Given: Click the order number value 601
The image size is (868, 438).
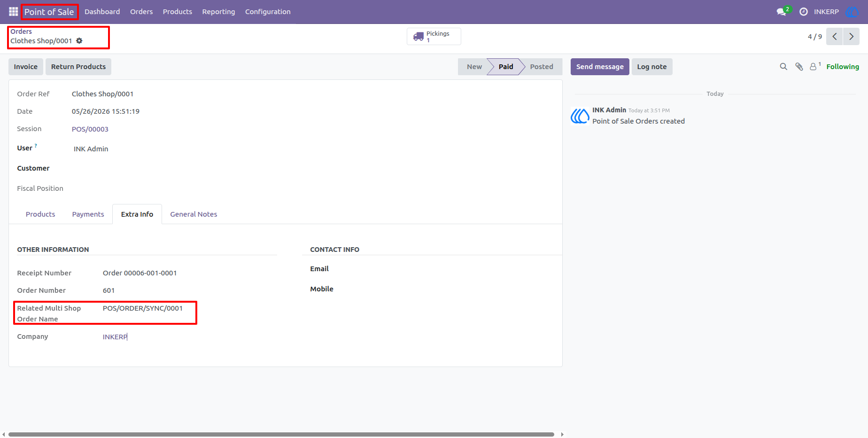Looking at the screenshot, I should point(108,290).
